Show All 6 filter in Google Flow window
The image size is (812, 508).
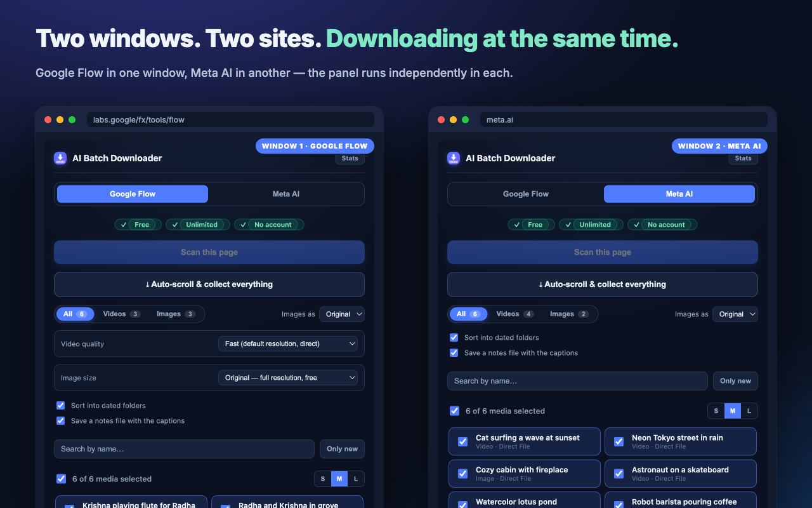click(75, 314)
